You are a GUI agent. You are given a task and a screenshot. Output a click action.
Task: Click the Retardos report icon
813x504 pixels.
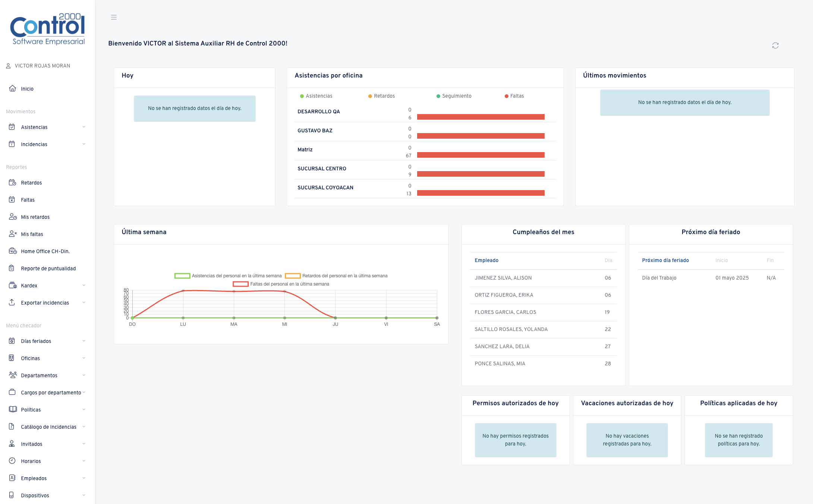(x=12, y=182)
